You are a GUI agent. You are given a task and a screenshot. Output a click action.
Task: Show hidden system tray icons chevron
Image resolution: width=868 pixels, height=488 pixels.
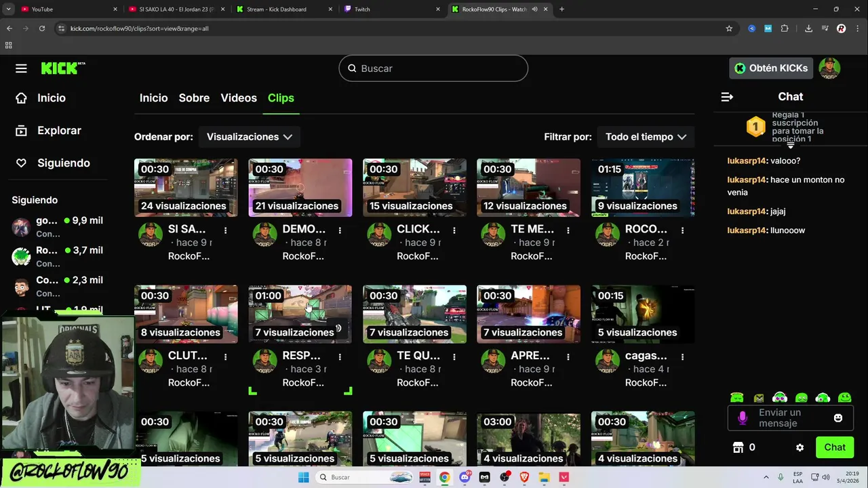(766, 477)
